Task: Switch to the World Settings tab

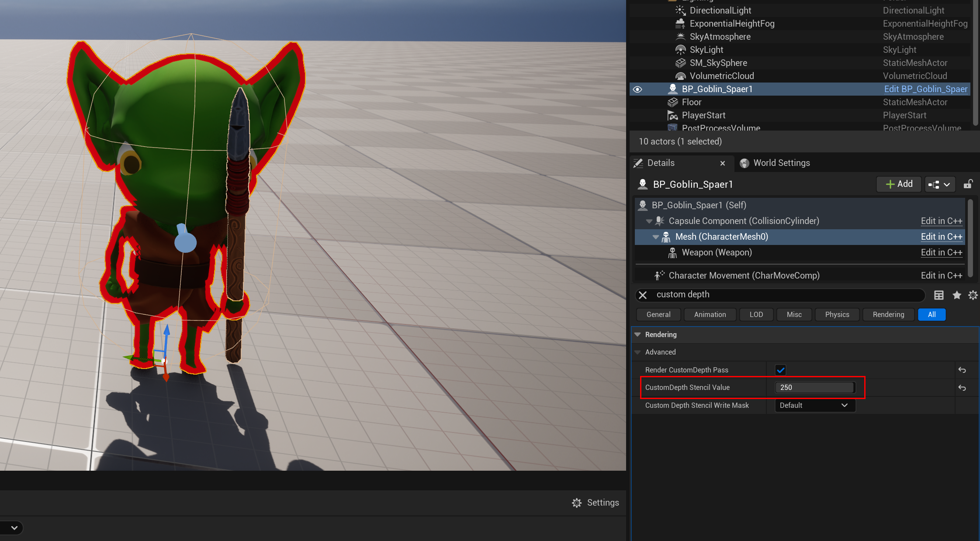Action: coord(775,163)
